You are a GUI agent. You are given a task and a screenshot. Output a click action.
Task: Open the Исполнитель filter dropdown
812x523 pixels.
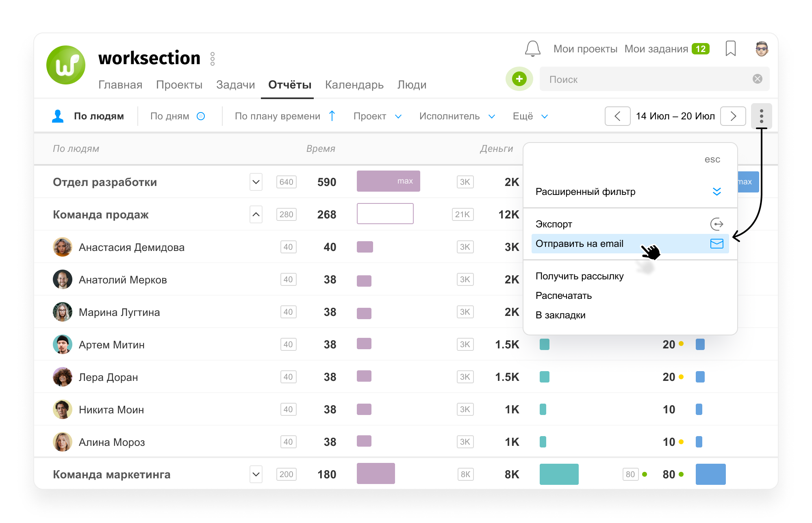pyautogui.click(x=457, y=116)
